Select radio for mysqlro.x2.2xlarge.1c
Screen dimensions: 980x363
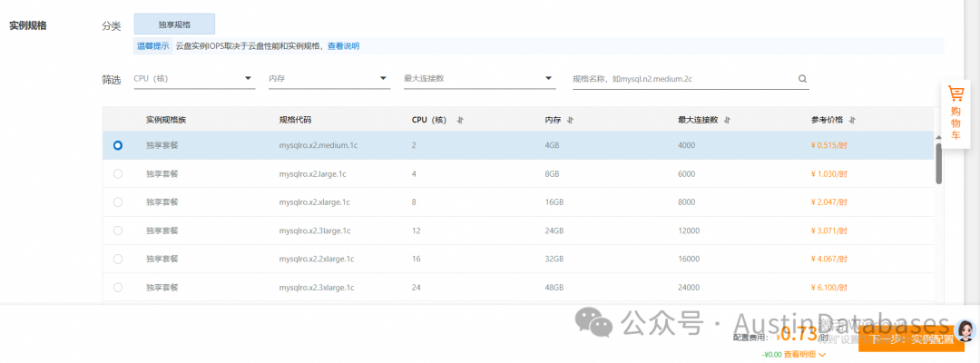[x=118, y=259]
